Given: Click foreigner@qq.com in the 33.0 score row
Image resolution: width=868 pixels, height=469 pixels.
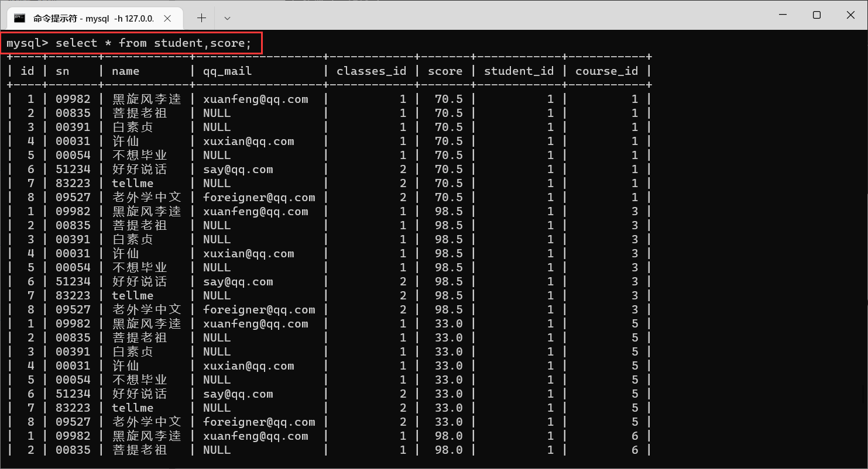Looking at the screenshot, I should click(259, 422).
